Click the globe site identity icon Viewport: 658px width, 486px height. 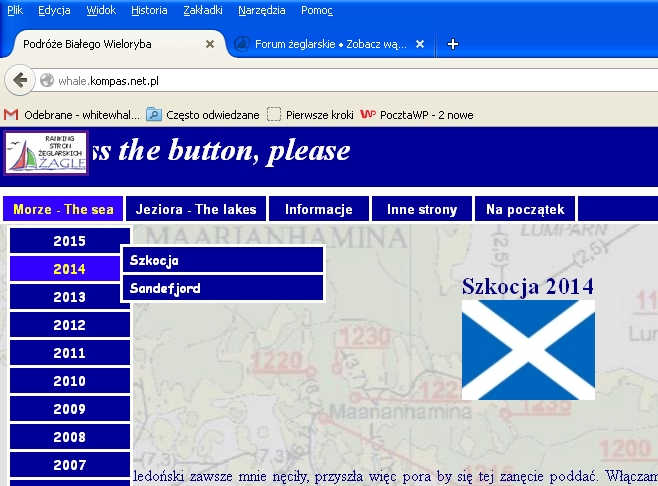(47, 80)
